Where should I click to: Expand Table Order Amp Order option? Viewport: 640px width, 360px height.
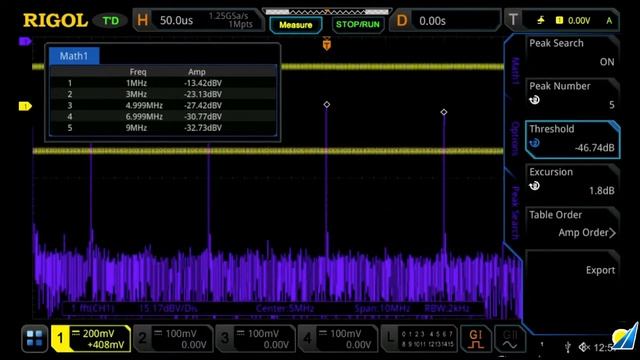(572, 224)
